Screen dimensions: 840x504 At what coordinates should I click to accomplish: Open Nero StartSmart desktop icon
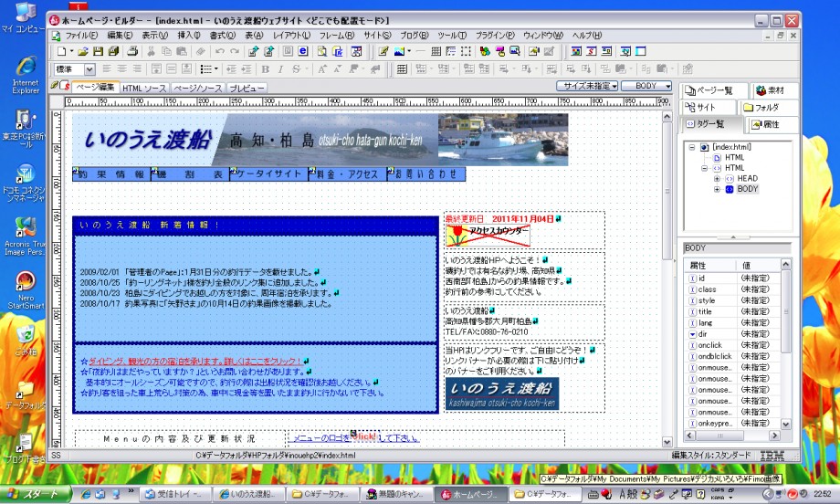tap(26, 289)
